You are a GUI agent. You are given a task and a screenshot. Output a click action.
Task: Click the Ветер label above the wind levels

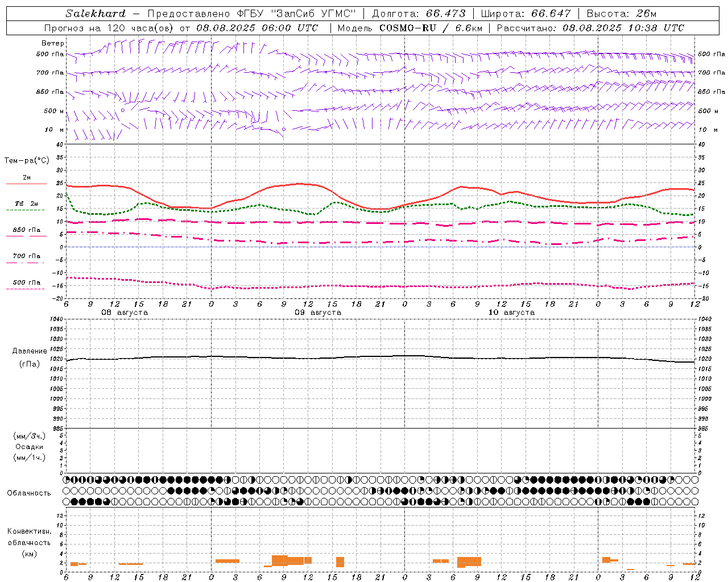coord(53,43)
